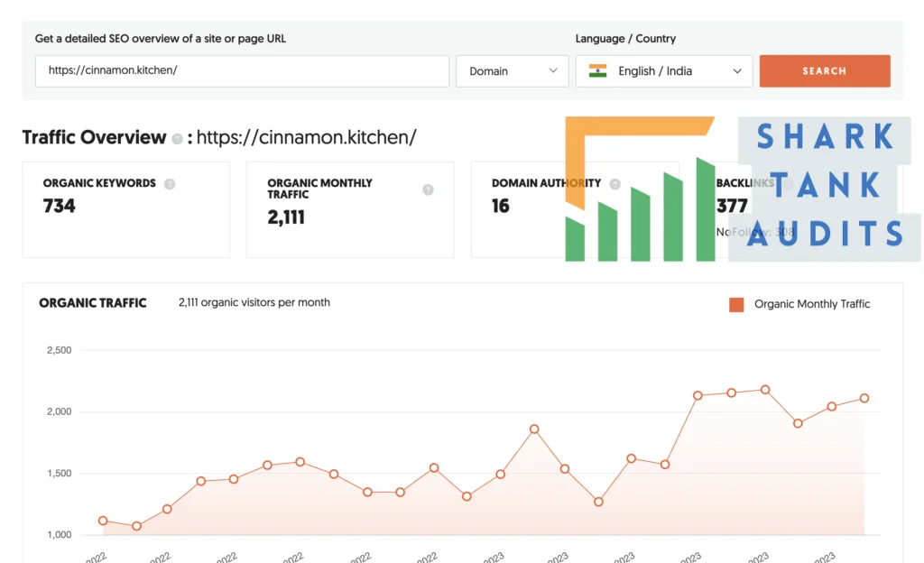Click 'Get a detailed SEO overview' label

pyautogui.click(x=161, y=39)
